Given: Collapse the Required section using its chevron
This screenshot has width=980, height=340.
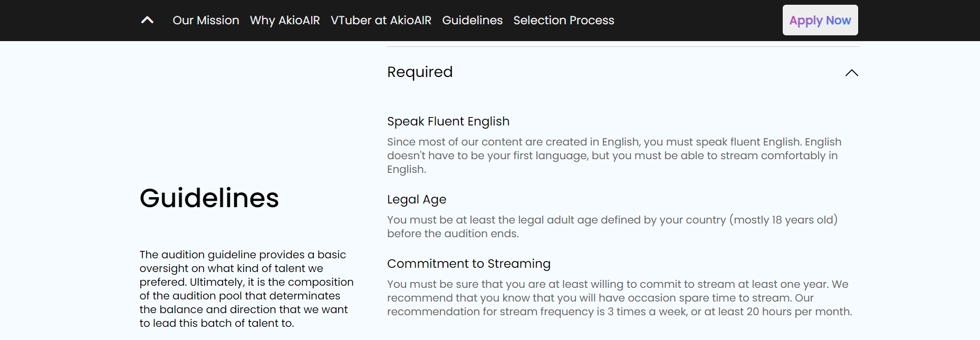Looking at the screenshot, I should pyautogui.click(x=851, y=73).
